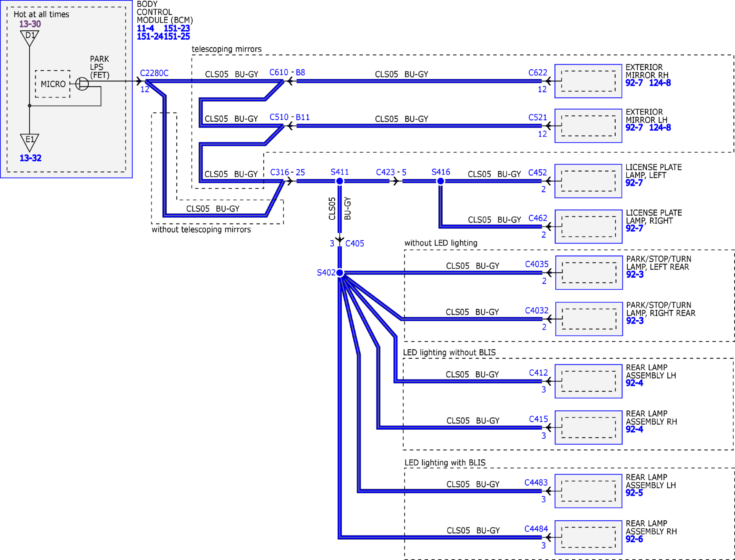
Task: Click the Exterior Mirror LH component box
Action: [x=588, y=126]
